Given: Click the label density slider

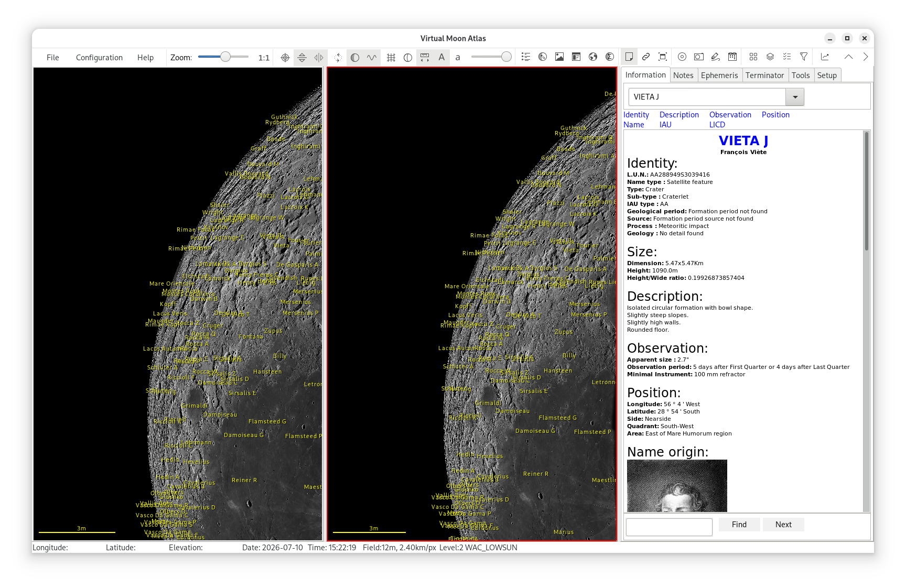Looking at the screenshot, I should [x=491, y=57].
